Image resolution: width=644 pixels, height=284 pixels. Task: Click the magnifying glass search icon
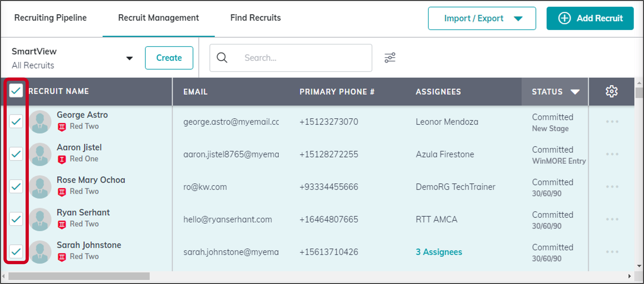click(222, 57)
